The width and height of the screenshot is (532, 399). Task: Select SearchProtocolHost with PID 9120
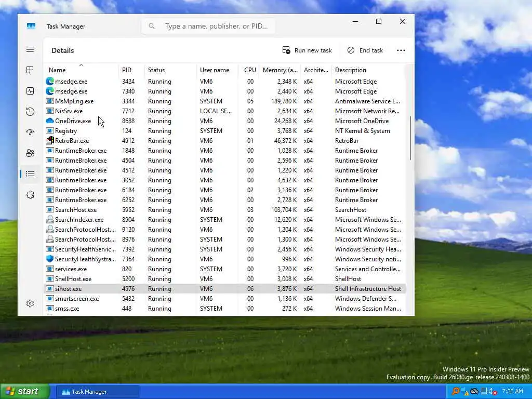pyautogui.click(x=225, y=229)
